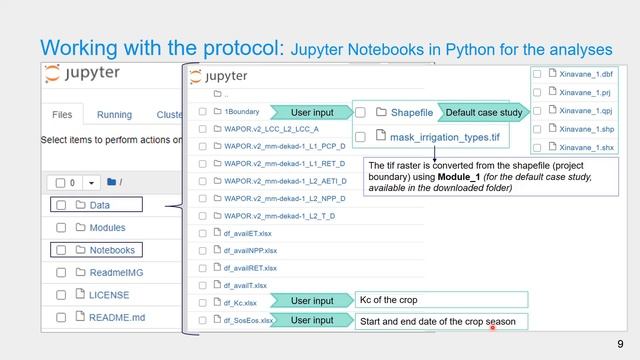Click the Jupyter logo in the Data folder view
The height and width of the screenshot is (360, 640).
(218, 76)
